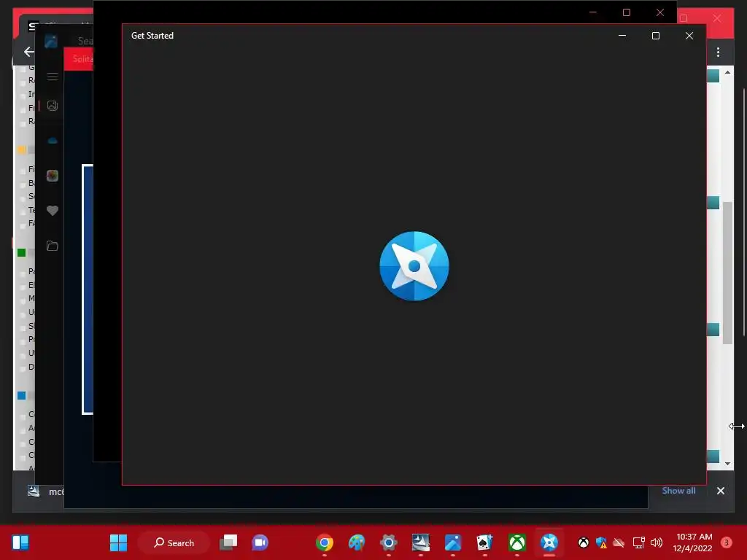Open volume control tray icon
The height and width of the screenshot is (560, 747).
click(x=657, y=542)
